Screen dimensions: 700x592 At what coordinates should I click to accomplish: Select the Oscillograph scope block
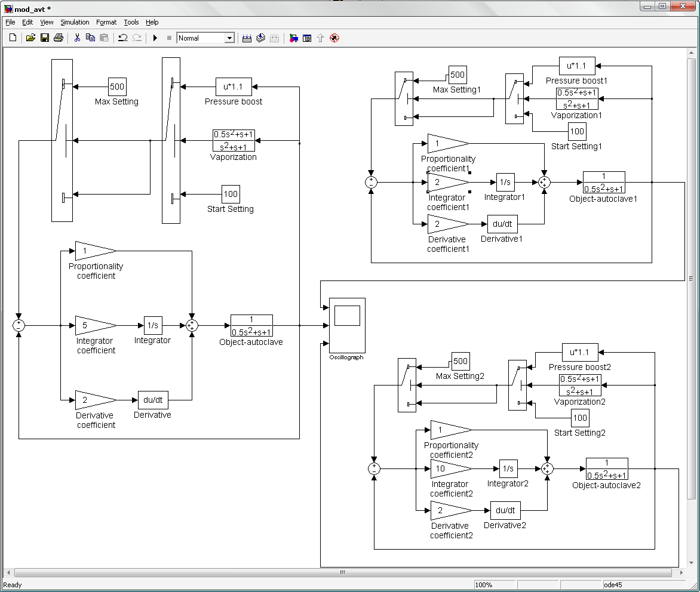pos(347,325)
